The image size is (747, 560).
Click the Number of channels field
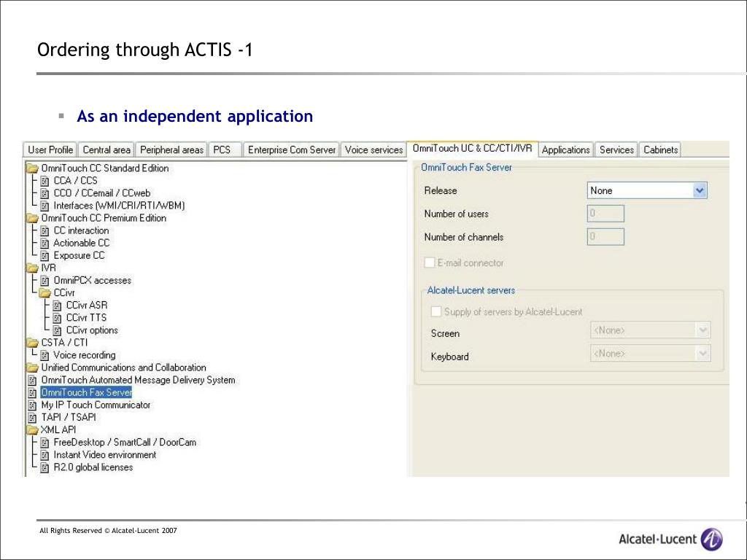[x=605, y=237]
